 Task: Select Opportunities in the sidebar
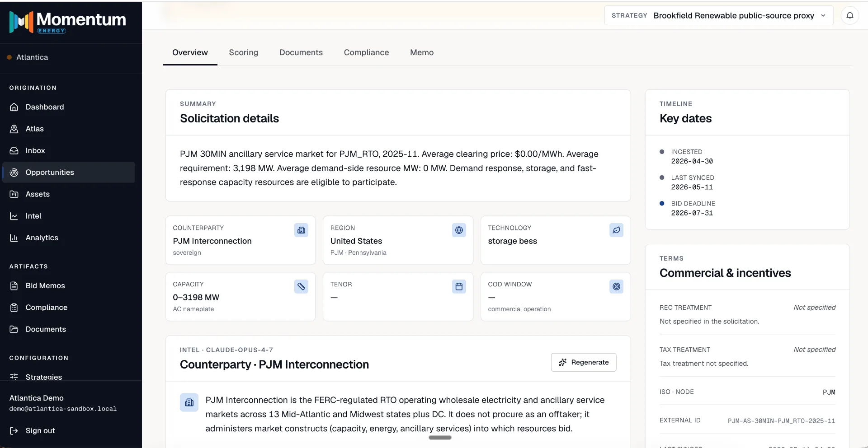(69, 173)
